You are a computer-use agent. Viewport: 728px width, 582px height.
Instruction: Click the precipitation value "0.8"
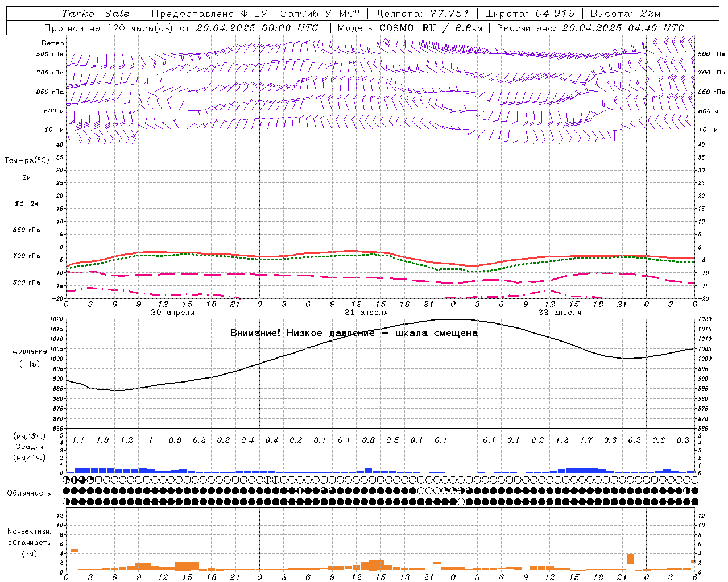368,440
